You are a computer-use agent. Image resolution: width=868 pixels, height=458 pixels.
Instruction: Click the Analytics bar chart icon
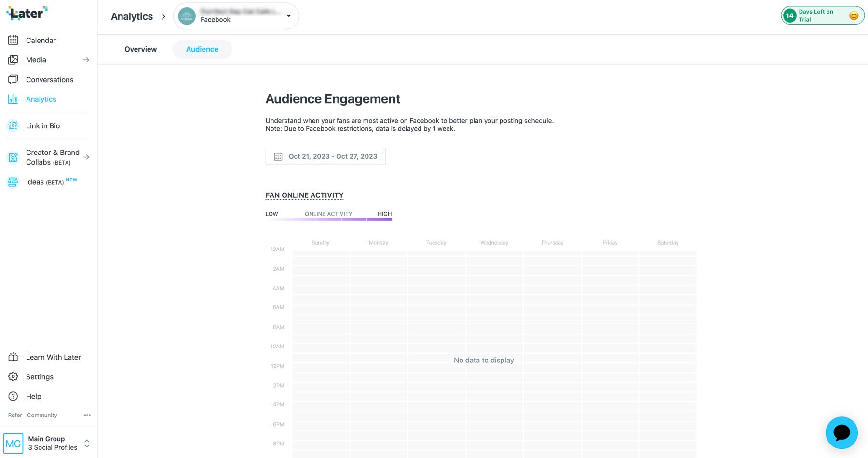[13, 99]
